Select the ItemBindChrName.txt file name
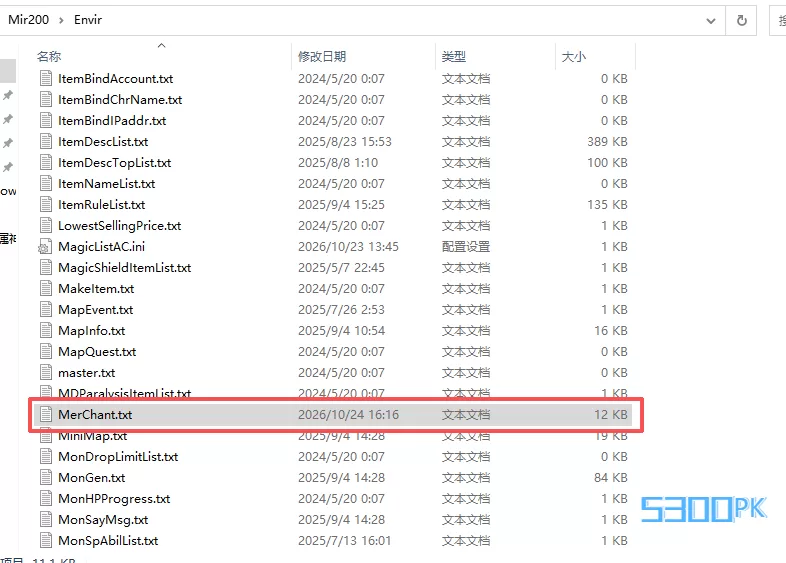Viewport: 786px width, 563px height. click(120, 100)
